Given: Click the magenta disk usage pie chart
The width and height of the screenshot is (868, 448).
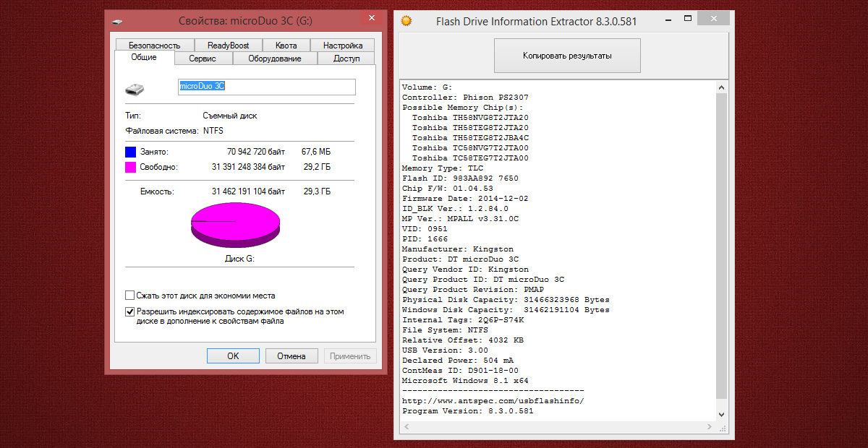Looking at the screenshot, I should pyautogui.click(x=236, y=224).
